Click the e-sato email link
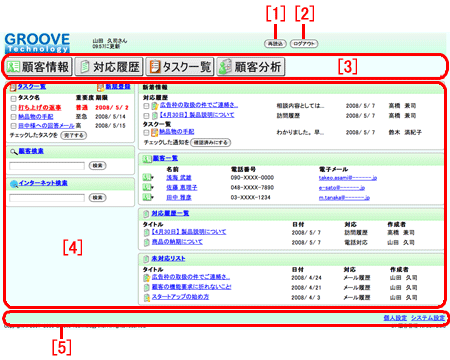This screenshot has height=360, width=450. tap(342, 188)
